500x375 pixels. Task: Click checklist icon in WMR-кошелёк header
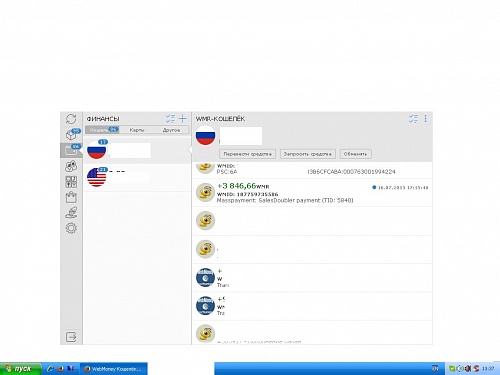point(413,119)
